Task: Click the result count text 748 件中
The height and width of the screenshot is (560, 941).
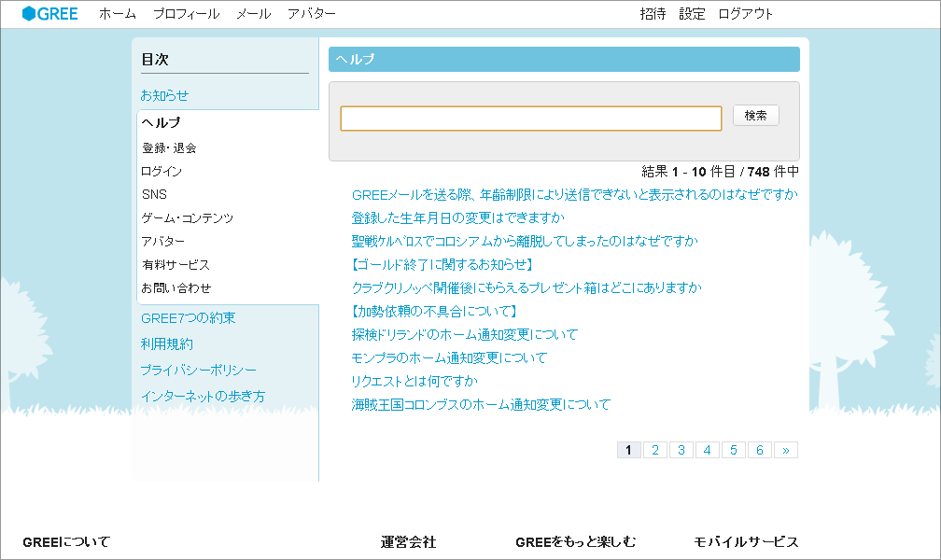Action: (773, 172)
